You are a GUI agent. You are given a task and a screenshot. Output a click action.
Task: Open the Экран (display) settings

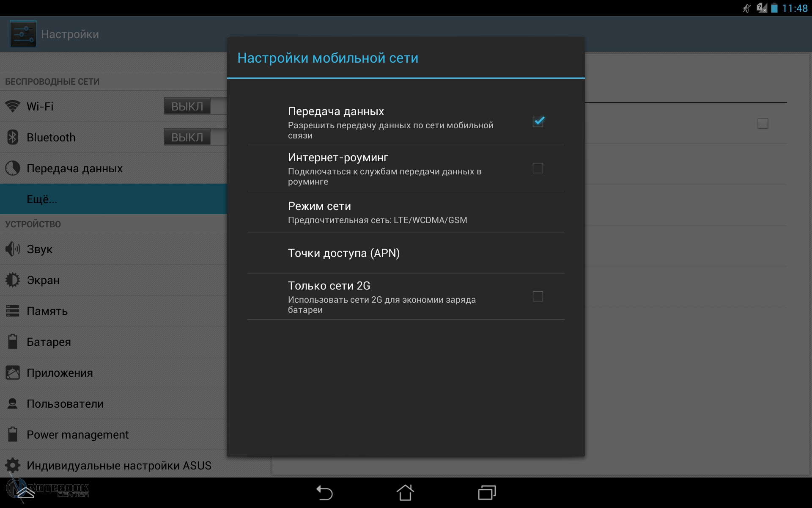click(x=43, y=280)
